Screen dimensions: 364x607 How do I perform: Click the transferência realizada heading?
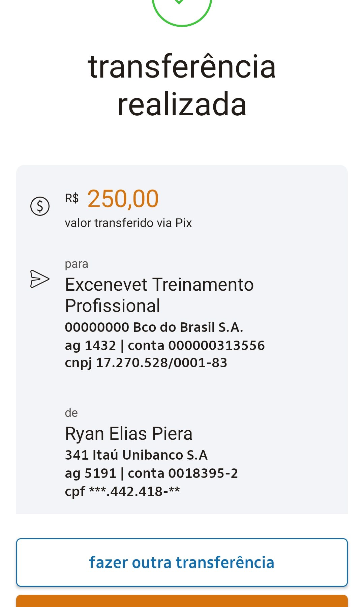[x=182, y=85]
